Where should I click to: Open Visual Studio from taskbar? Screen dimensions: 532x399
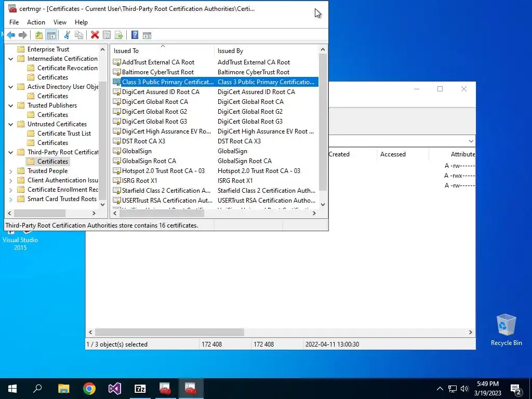pyautogui.click(x=115, y=389)
